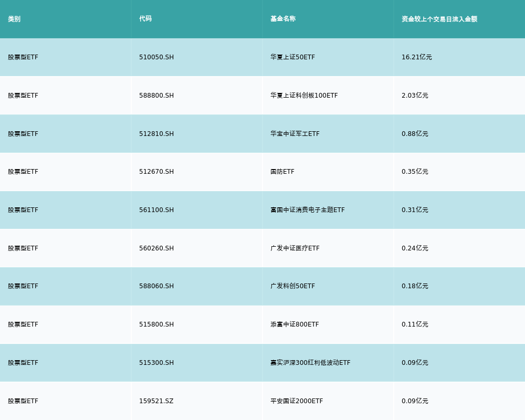Select fund name 添富中证800ETF
525x420 pixels.
[x=295, y=324]
